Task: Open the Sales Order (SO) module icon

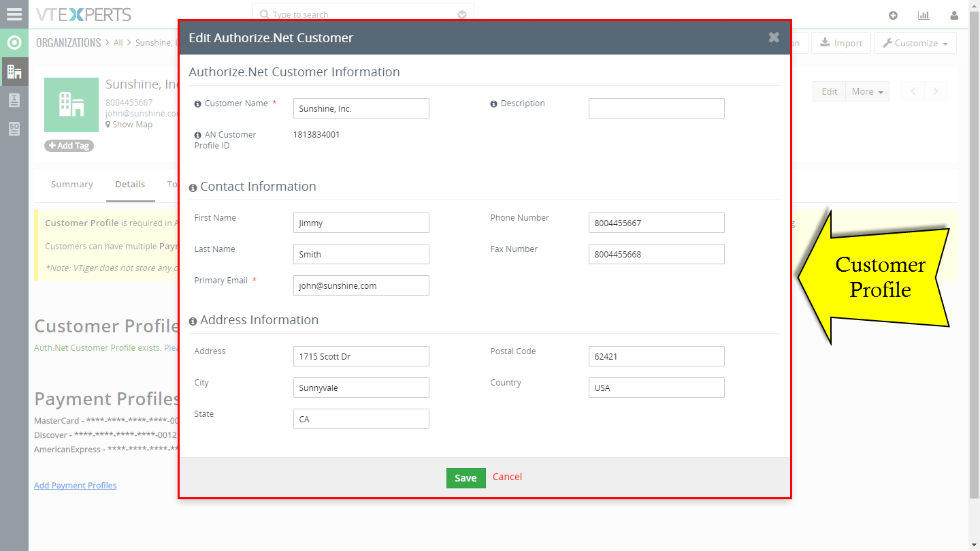Action: coord(14,128)
